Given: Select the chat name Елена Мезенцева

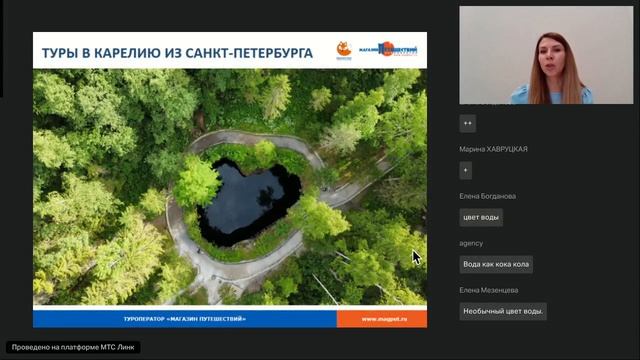Looking at the screenshot, I should pos(489,290).
